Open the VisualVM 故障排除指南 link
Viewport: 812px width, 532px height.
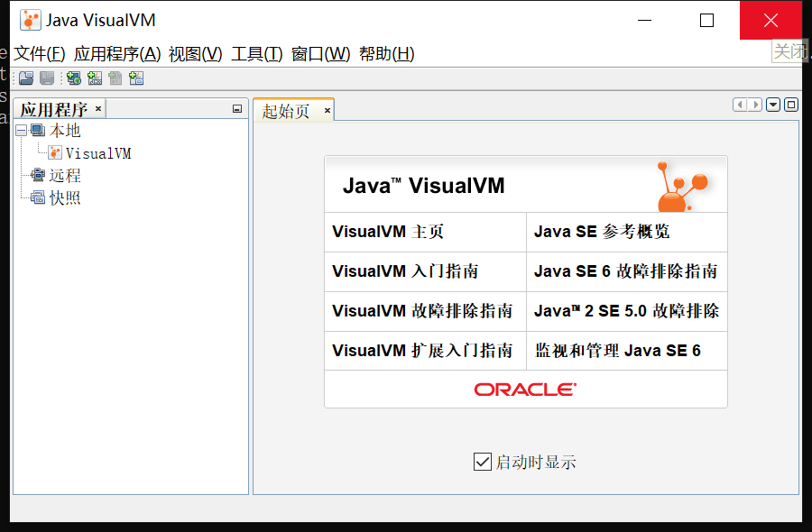point(422,311)
